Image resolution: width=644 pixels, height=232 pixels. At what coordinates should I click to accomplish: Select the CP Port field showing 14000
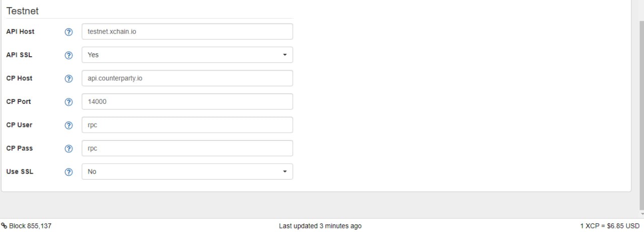[187, 101]
